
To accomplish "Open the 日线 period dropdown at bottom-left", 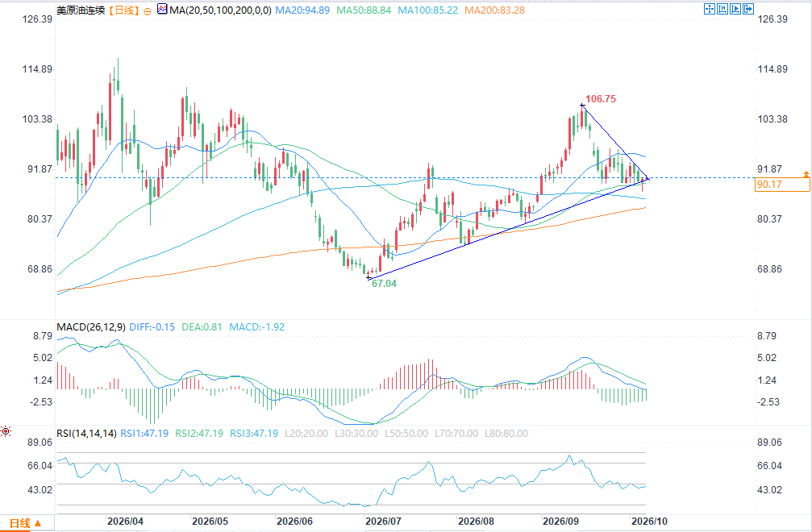I will 25,524.
